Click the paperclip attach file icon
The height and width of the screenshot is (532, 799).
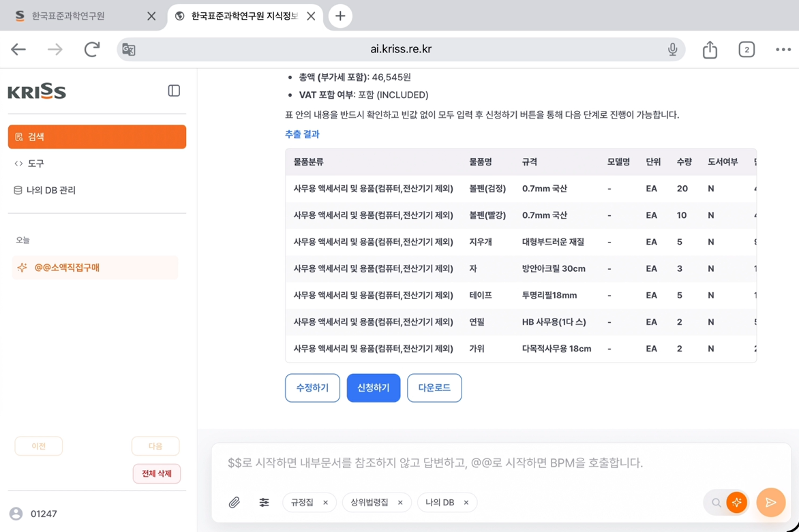234,503
